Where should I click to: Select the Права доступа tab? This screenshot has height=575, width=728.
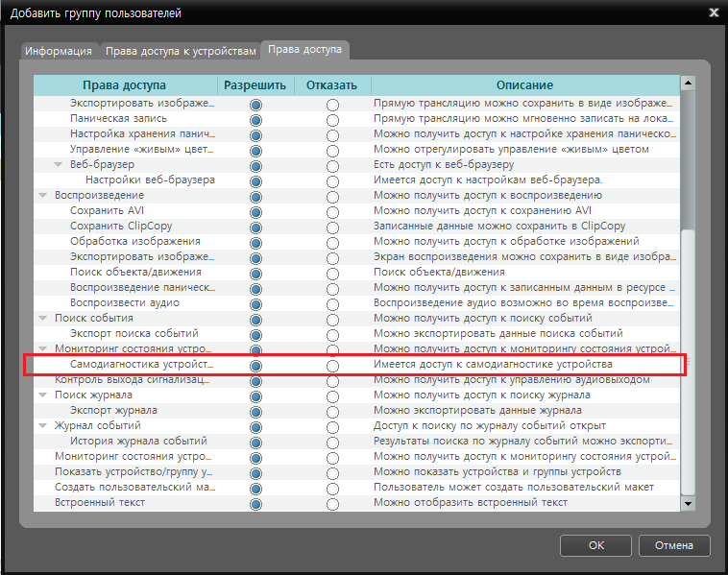pos(305,50)
